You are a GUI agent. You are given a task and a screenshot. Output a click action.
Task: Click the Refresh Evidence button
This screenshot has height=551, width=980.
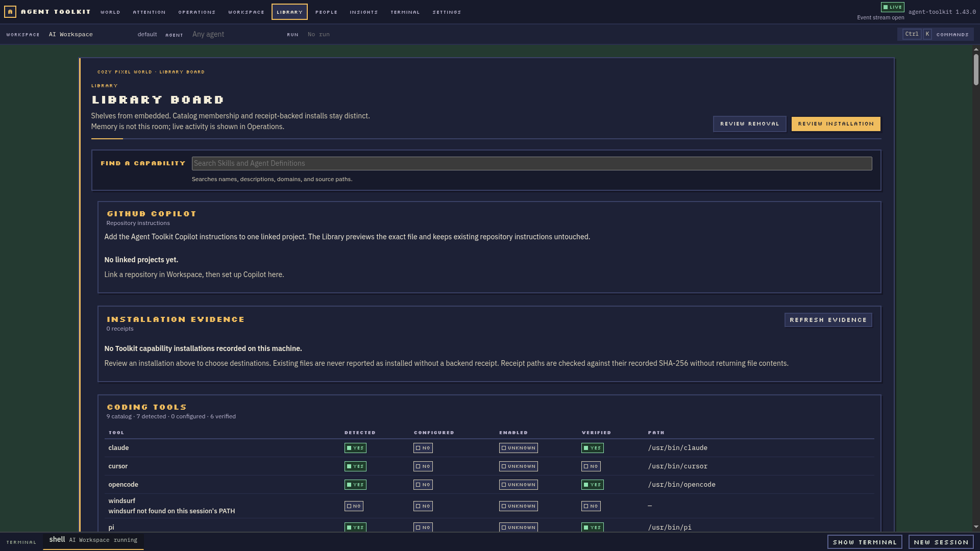pyautogui.click(x=828, y=320)
